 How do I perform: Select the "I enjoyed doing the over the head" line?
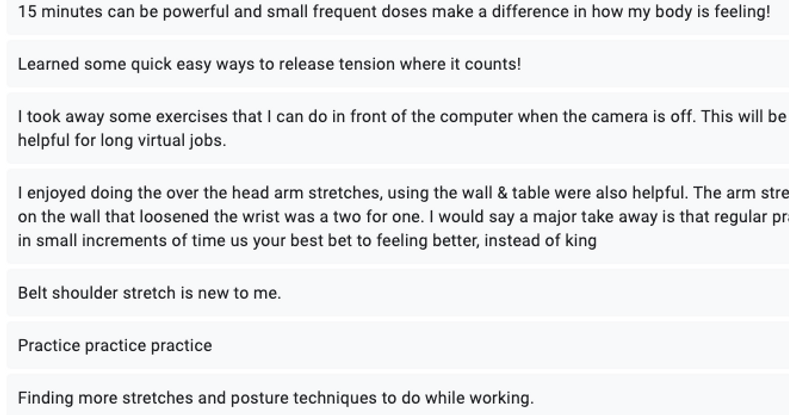coord(403,193)
